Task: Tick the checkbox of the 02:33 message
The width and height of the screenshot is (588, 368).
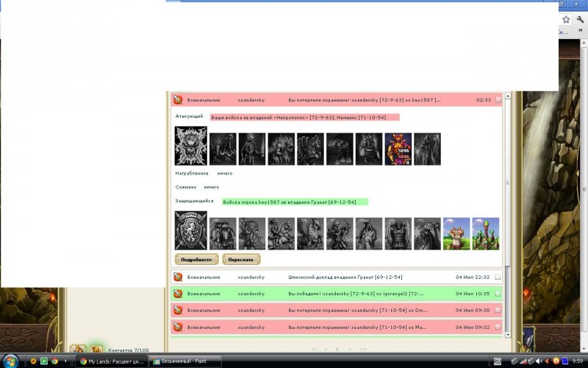Action: coord(498,100)
